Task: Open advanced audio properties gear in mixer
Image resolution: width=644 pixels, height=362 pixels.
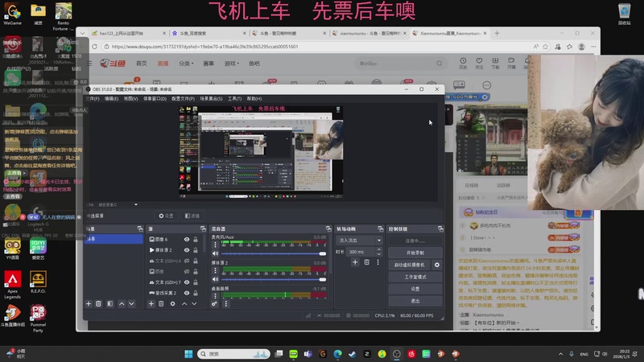Action: point(214,304)
